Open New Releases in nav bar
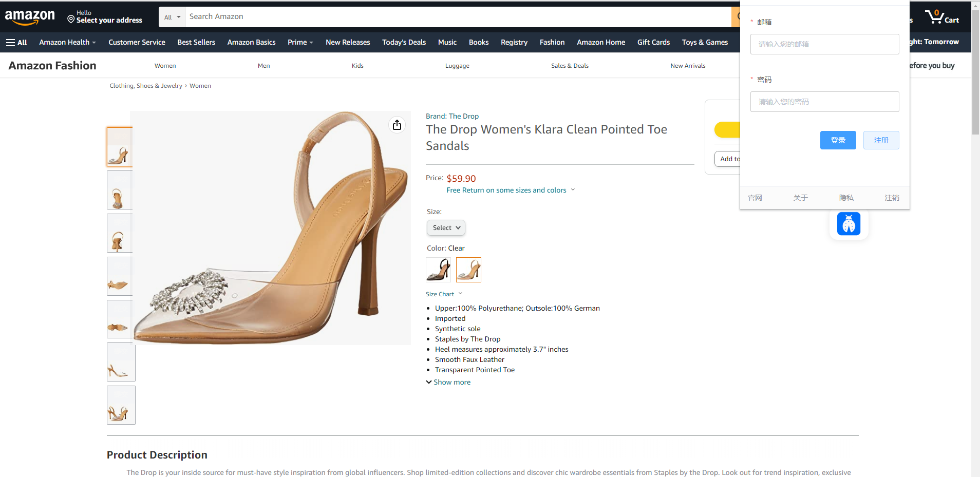This screenshot has width=980, height=477. 348,43
